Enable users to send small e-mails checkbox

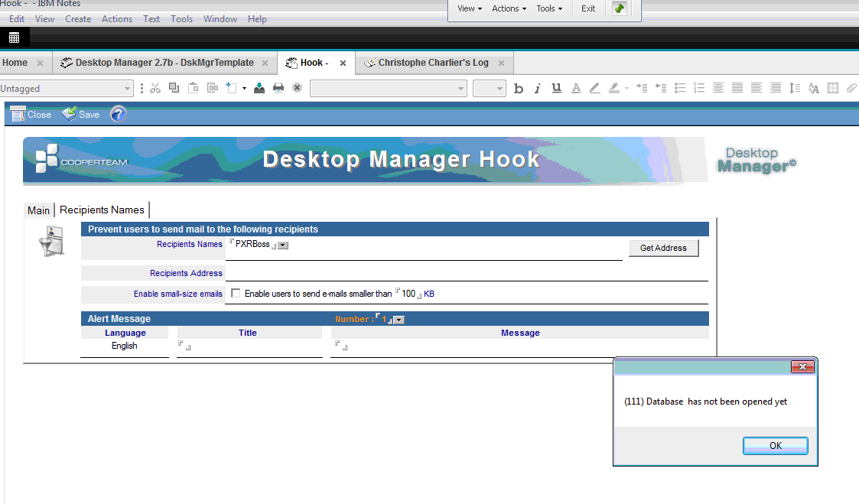[236, 294]
